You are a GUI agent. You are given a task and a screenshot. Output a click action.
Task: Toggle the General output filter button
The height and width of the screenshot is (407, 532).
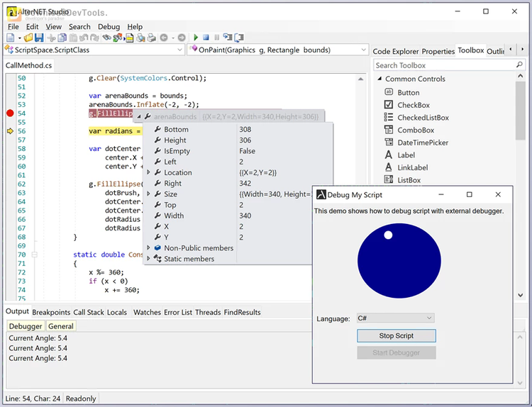61,326
